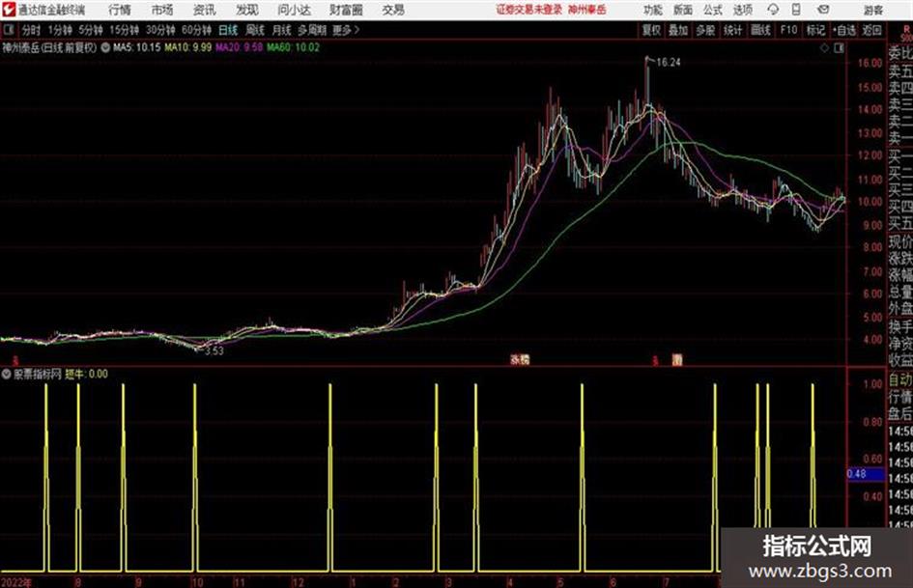Image resolution: width=913 pixels, height=588 pixels.
Task: Click the 涨停 event marker below chart
Action: click(x=520, y=360)
